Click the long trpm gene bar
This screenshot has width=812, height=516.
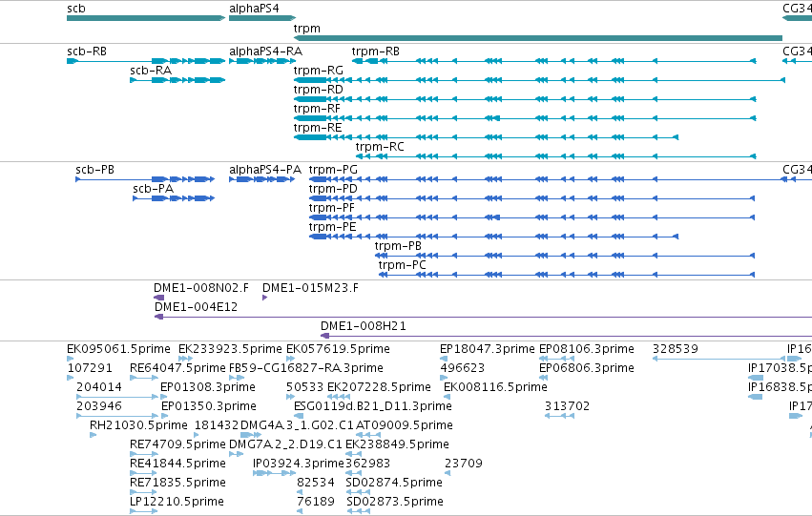(x=537, y=38)
